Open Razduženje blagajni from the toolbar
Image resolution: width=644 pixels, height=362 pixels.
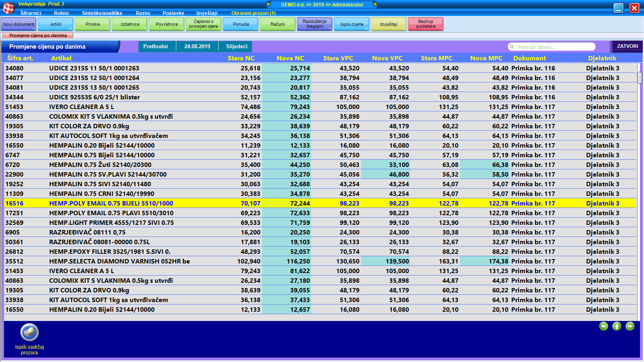click(314, 24)
